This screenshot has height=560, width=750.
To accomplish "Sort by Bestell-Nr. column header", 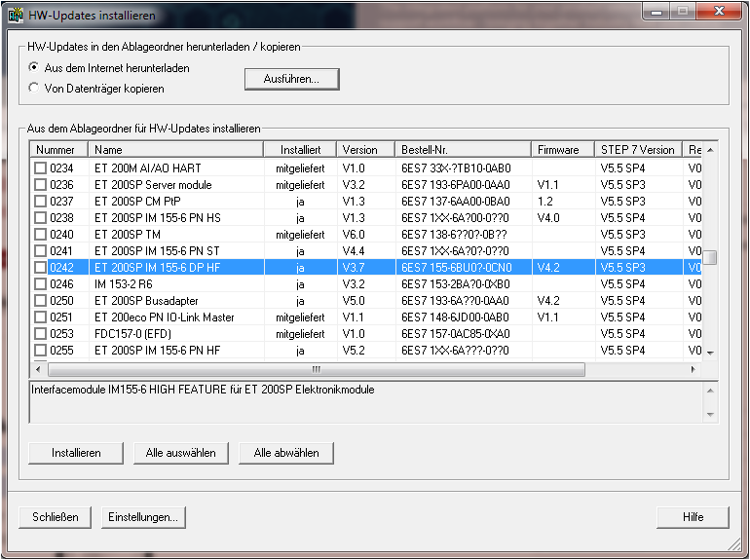I will pyautogui.click(x=464, y=150).
